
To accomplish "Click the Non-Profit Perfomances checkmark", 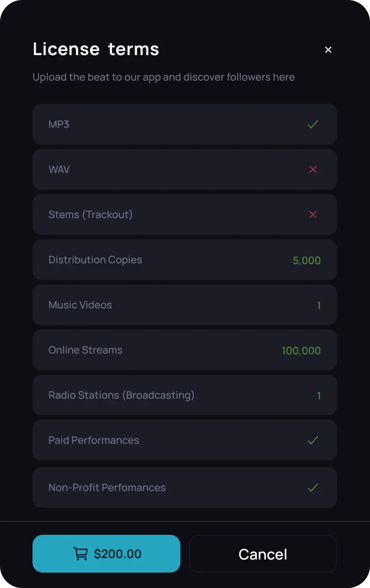I will [x=313, y=487].
